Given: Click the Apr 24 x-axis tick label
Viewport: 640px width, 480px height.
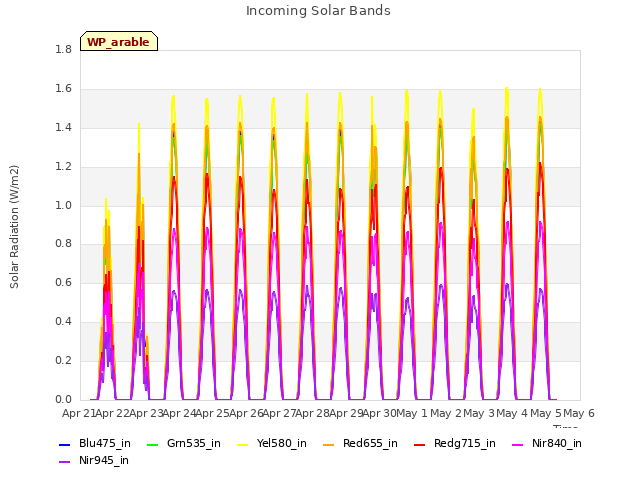Looking at the screenshot, I should 179,413.
